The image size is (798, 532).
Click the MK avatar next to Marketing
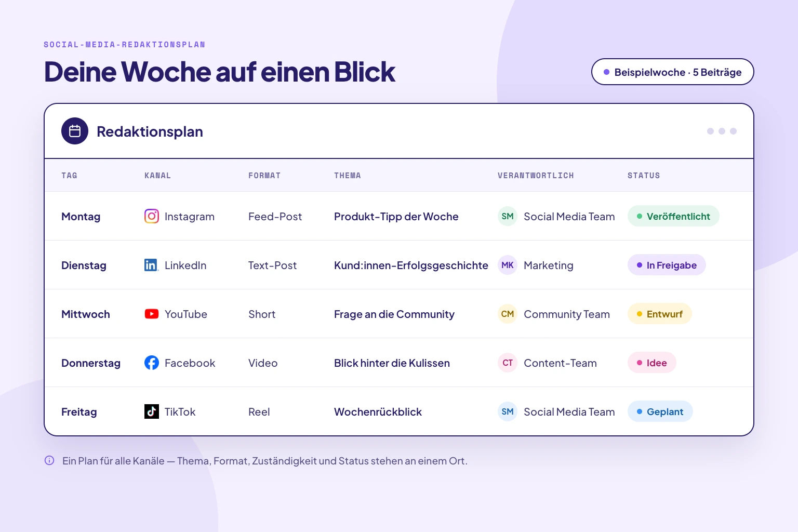[508, 265]
